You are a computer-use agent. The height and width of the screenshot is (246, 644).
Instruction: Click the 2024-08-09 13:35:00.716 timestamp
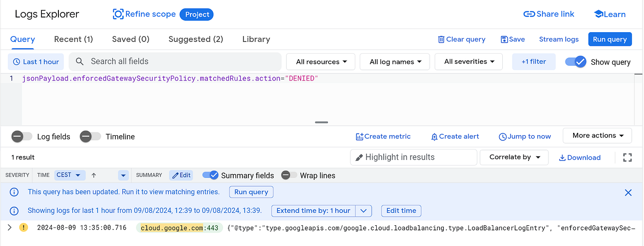pos(82,228)
